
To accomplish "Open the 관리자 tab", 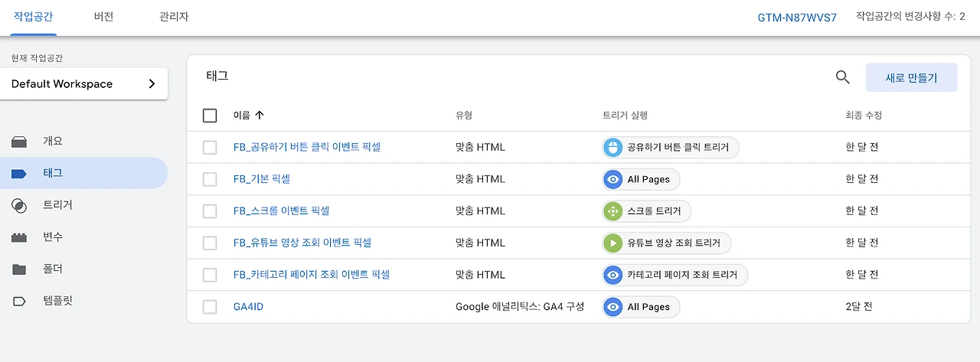I will coord(175,17).
